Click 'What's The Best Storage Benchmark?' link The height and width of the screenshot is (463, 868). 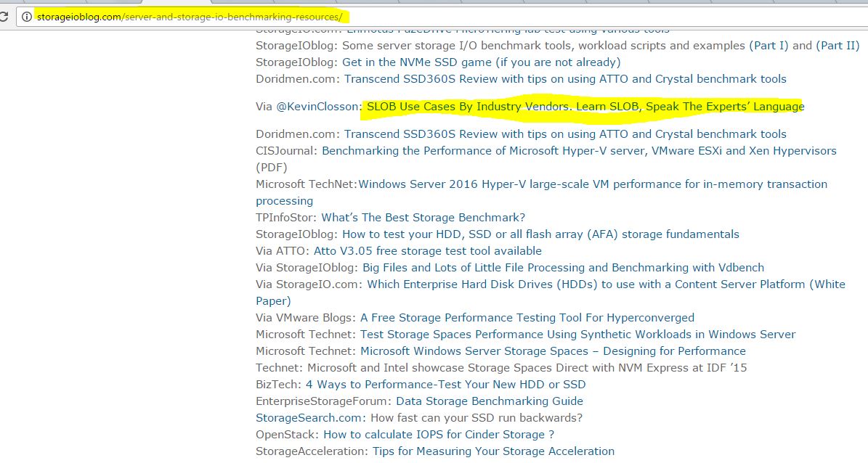[423, 217]
